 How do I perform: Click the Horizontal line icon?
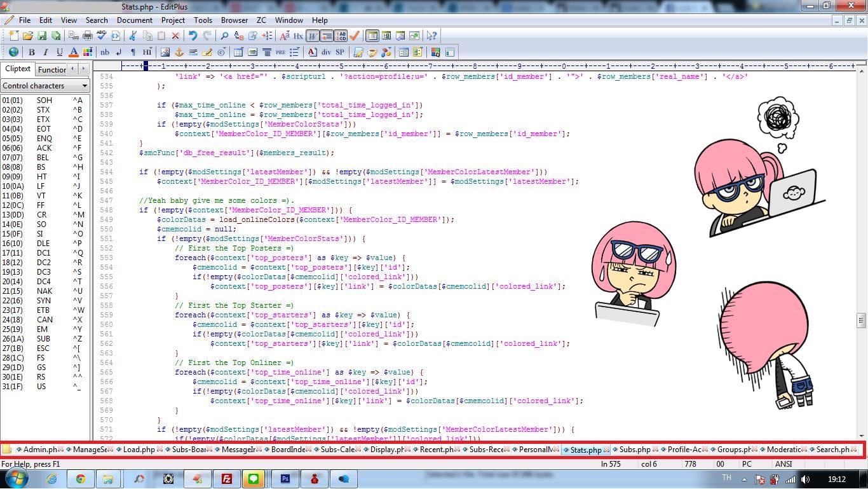193,52
